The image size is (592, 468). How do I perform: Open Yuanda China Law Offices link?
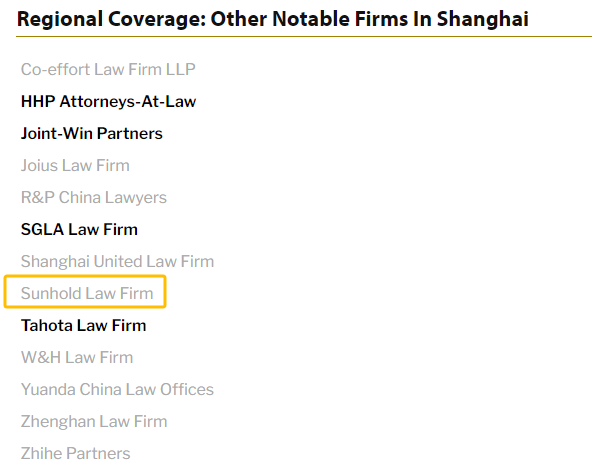(117, 389)
